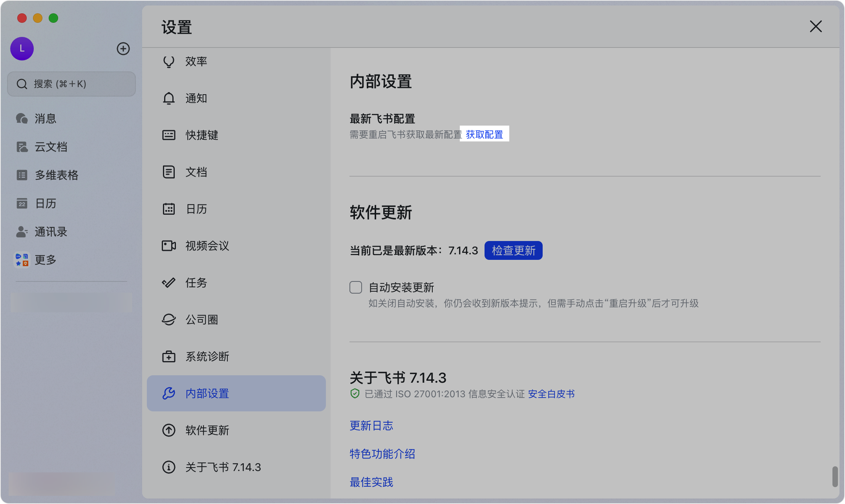Close the settings panel with X

click(x=816, y=27)
